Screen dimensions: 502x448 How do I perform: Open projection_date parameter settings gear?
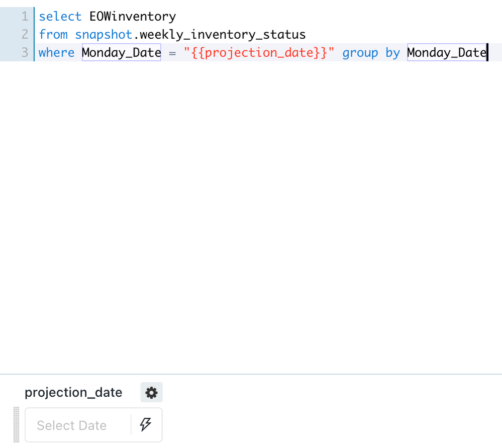click(151, 392)
